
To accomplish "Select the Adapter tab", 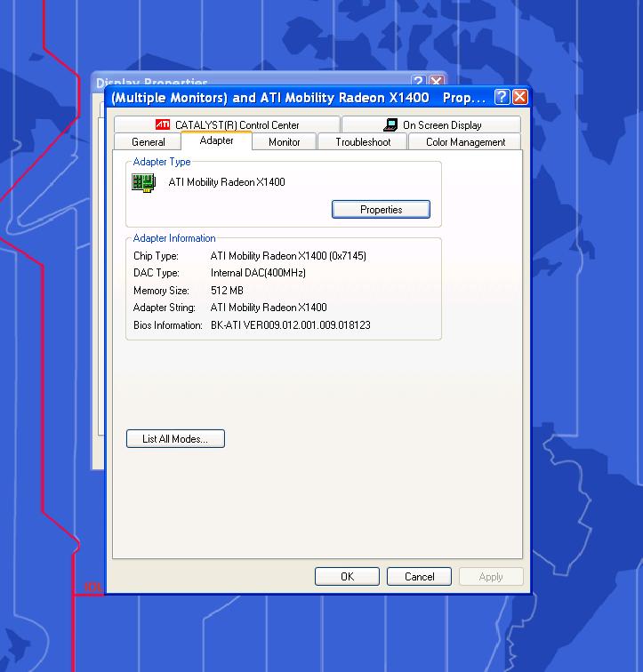I will (x=217, y=141).
